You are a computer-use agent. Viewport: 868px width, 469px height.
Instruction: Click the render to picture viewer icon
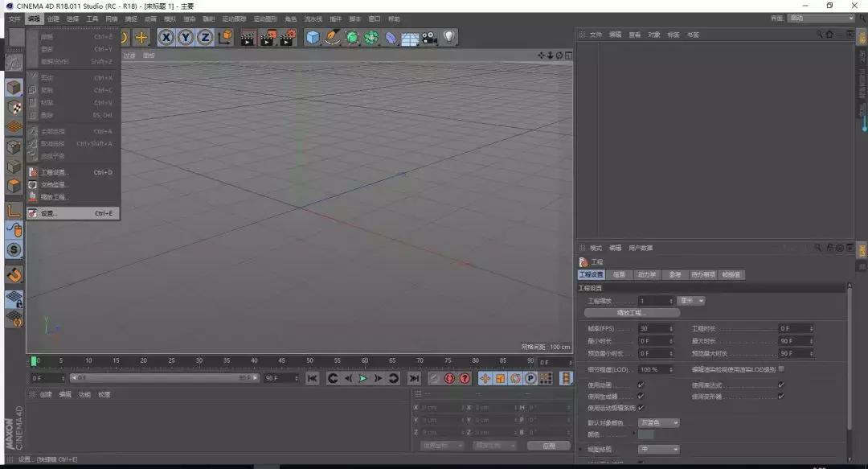[x=268, y=37]
